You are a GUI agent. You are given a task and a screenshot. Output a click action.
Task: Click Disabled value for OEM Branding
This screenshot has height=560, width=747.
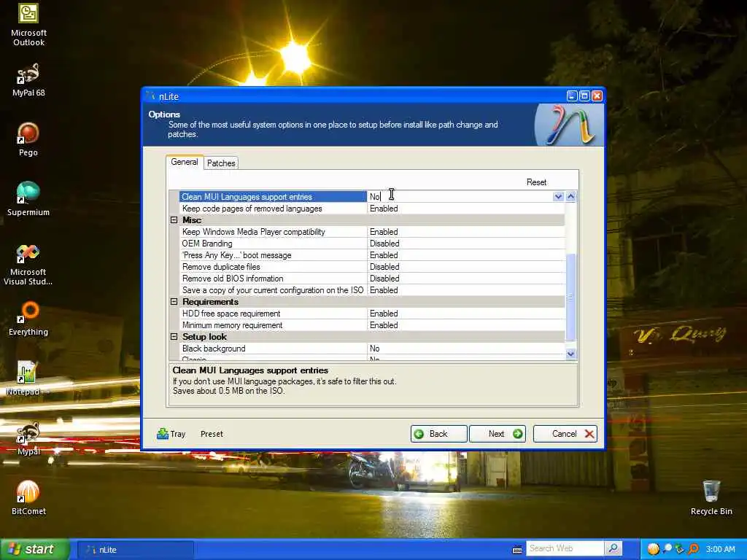[384, 244]
